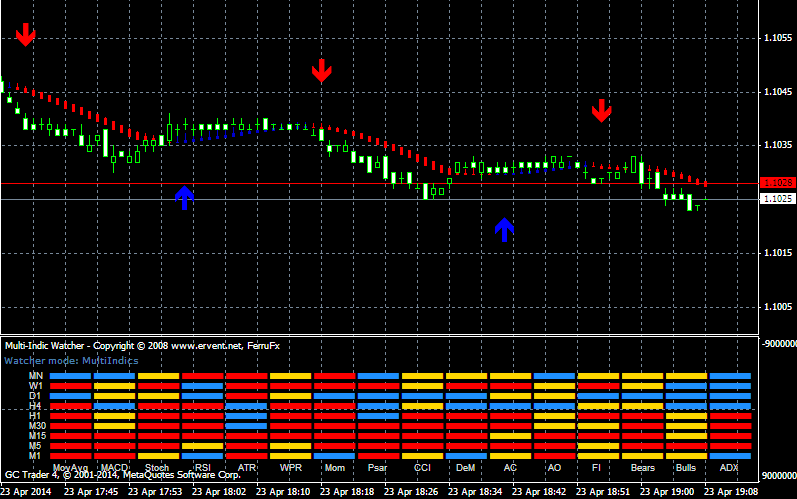
Task: Select the MACD indicator label
Action: (114, 467)
